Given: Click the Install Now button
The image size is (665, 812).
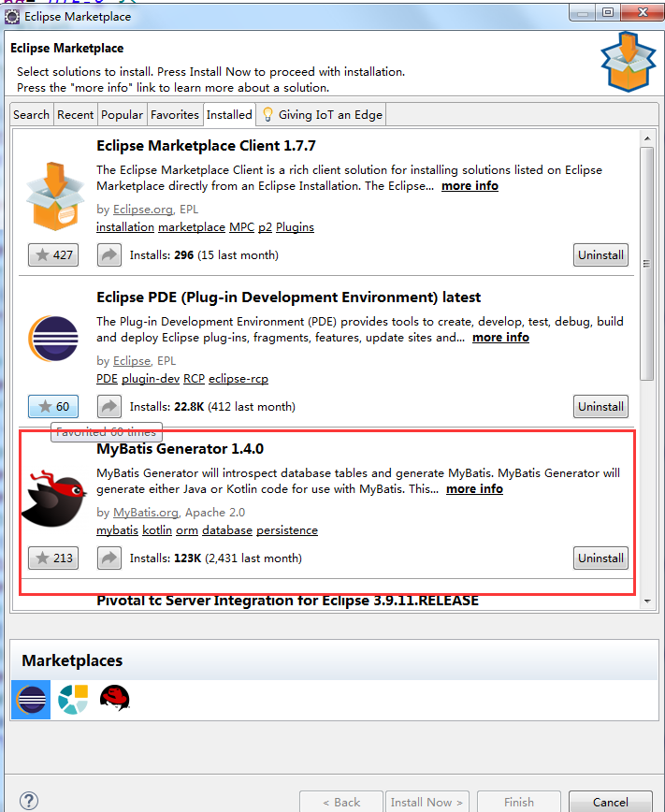Looking at the screenshot, I should click(427, 802).
